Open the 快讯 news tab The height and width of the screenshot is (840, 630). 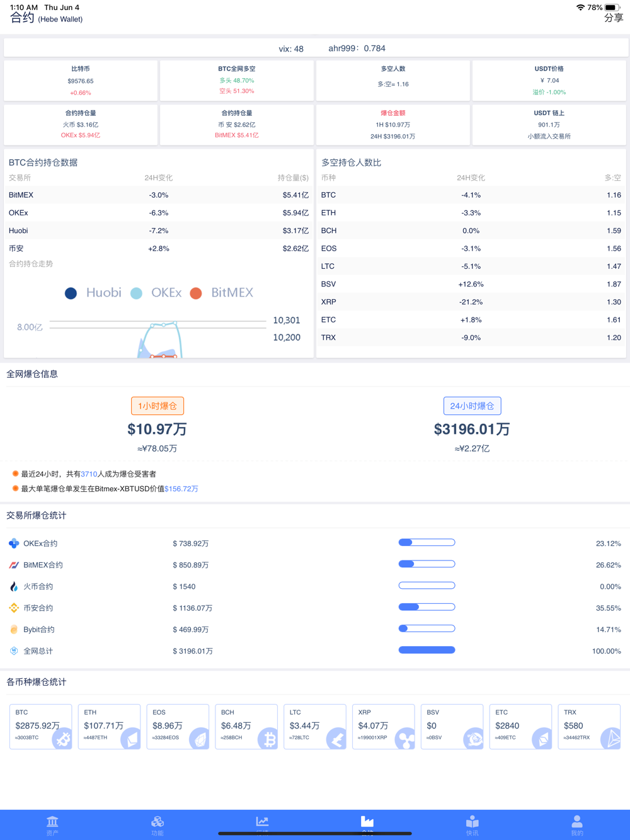pyautogui.click(x=472, y=824)
